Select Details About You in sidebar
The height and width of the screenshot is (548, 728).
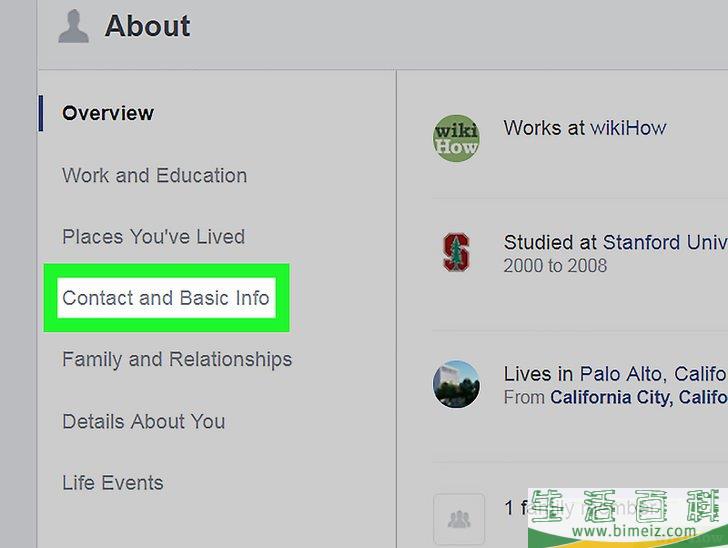143,421
